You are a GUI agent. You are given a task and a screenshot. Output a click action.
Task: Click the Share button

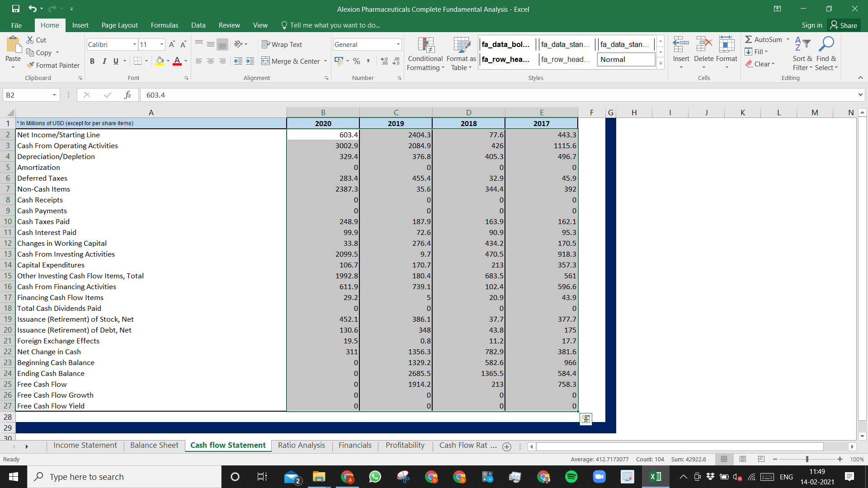pyautogui.click(x=844, y=25)
